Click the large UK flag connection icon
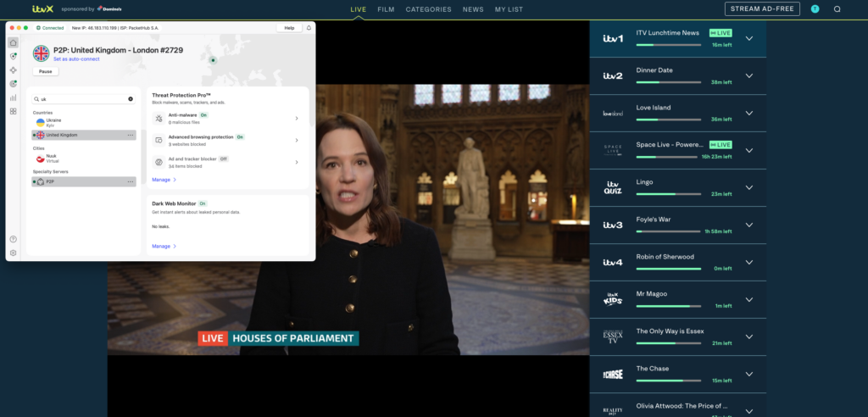 41,53
